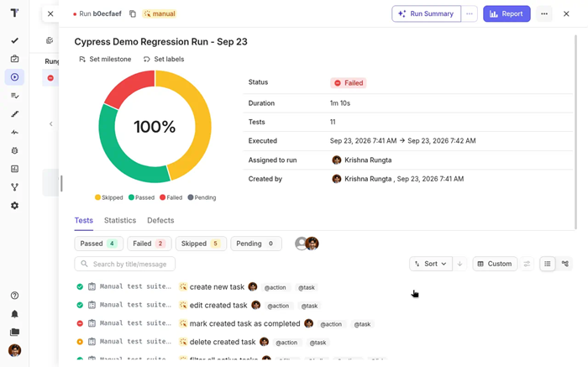
Task: Open the notifications bell icon
Action: point(14,314)
